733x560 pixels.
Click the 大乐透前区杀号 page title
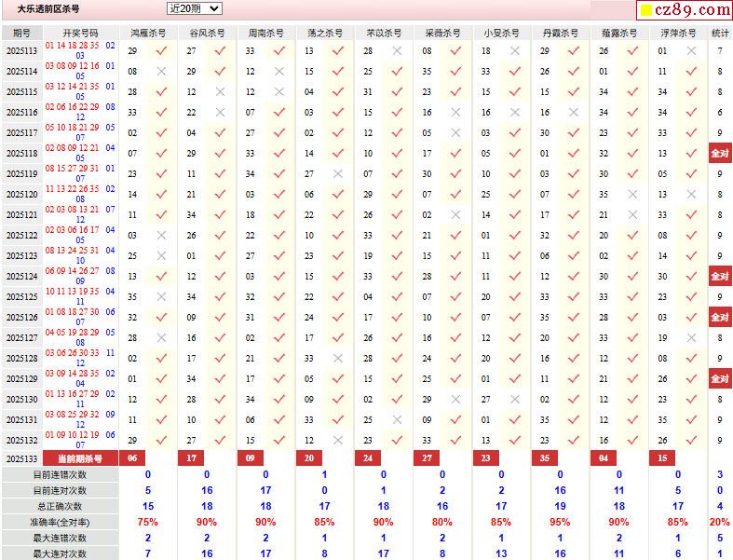coord(48,8)
